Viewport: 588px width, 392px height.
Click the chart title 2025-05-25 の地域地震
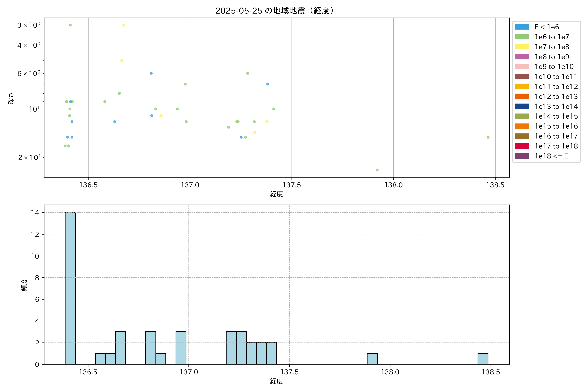(275, 11)
